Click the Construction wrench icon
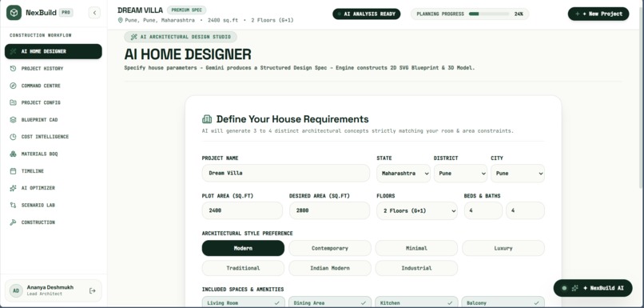This screenshot has width=644, height=308. (x=13, y=222)
